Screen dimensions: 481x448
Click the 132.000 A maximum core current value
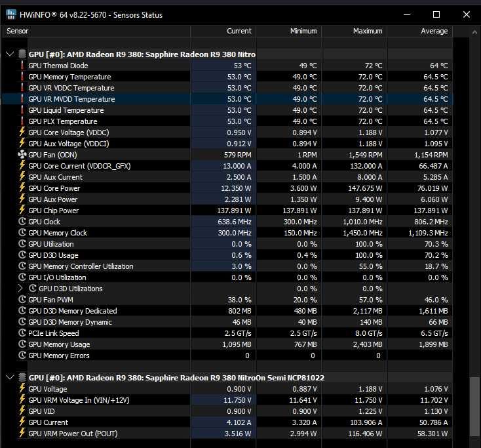click(x=366, y=166)
